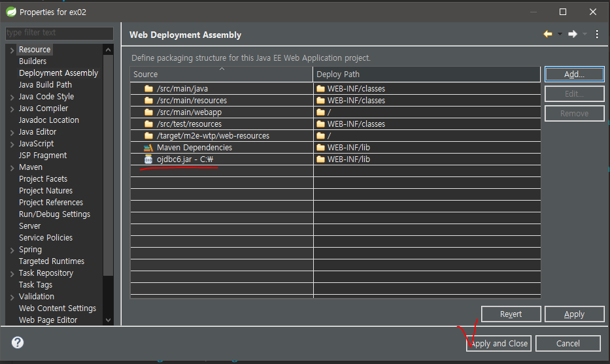
Task: Click the type filter text field
Action: 59,33
